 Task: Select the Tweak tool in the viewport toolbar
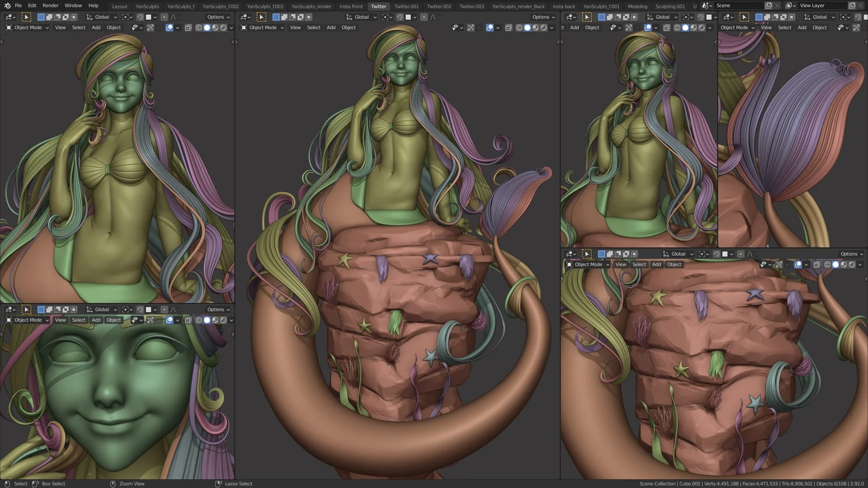point(27,17)
